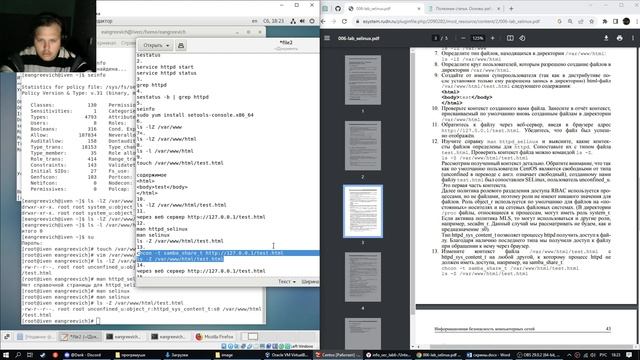This screenshot has height=360, width=640.
Task: Open Windows taskbar search
Action: [x=18, y=355]
